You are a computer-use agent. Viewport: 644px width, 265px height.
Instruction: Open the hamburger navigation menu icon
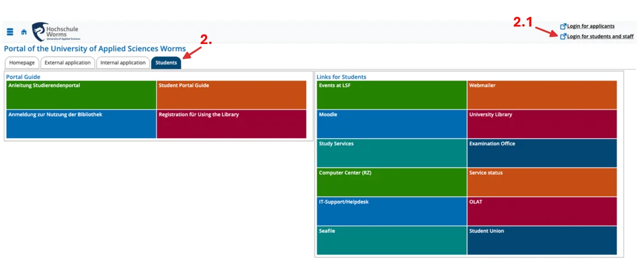click(x=10, y=32)
